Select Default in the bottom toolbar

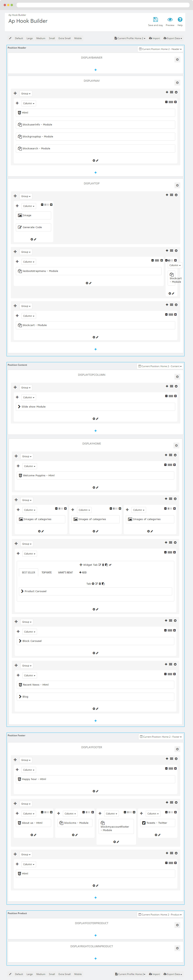tap(19, 974)
